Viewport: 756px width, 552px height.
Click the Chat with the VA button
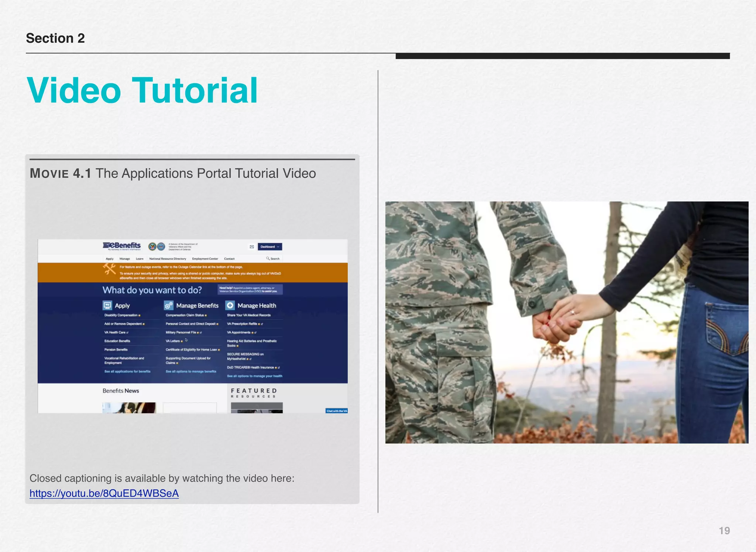[336, 411]
